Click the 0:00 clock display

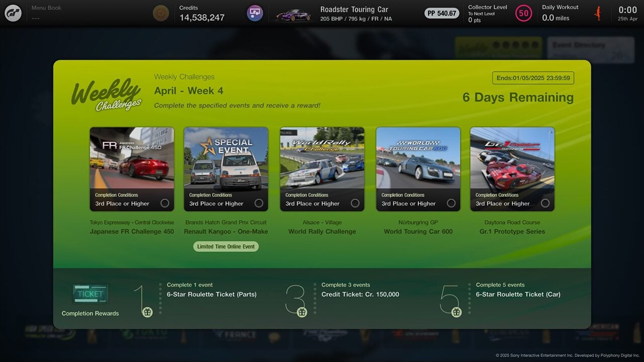[x=627, y=10]
